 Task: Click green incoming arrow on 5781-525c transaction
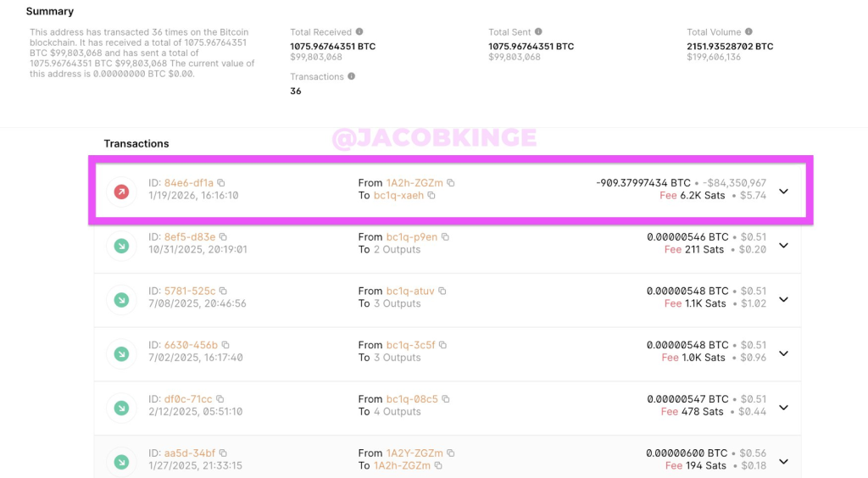pos(122,300)
